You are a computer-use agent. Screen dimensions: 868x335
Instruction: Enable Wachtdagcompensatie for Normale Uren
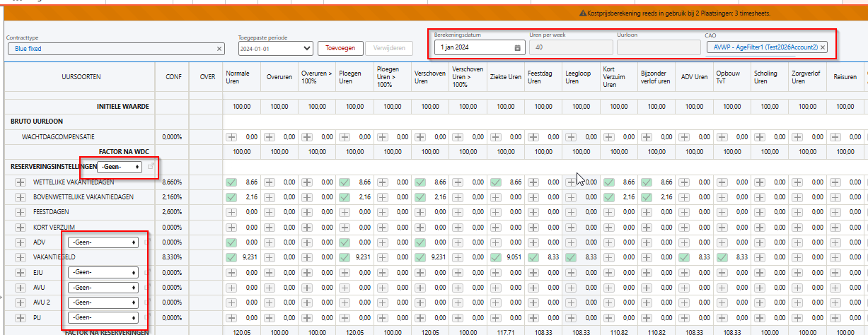point(232,136)
